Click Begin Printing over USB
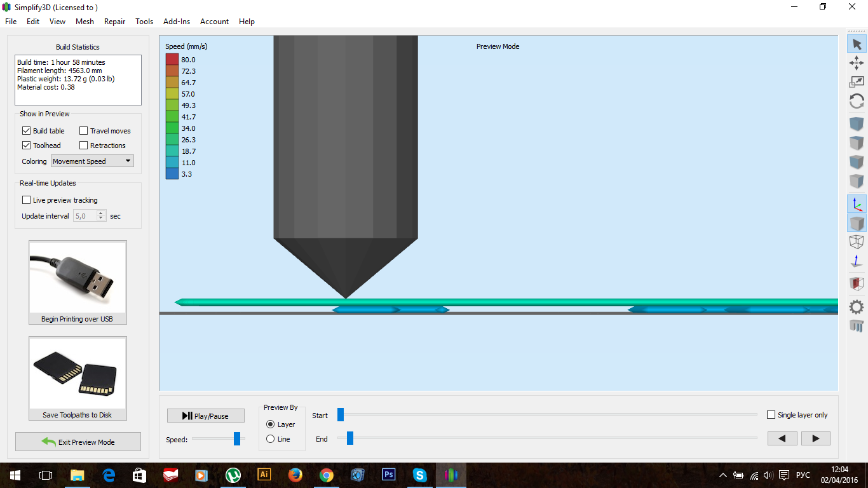 coord(78,282)
